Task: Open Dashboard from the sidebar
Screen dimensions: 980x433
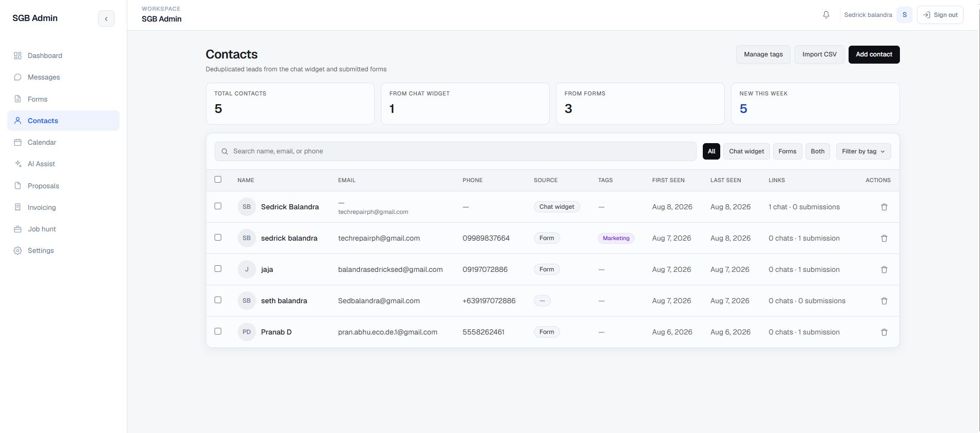Action: pyautogui.click(x=63, y=55)
